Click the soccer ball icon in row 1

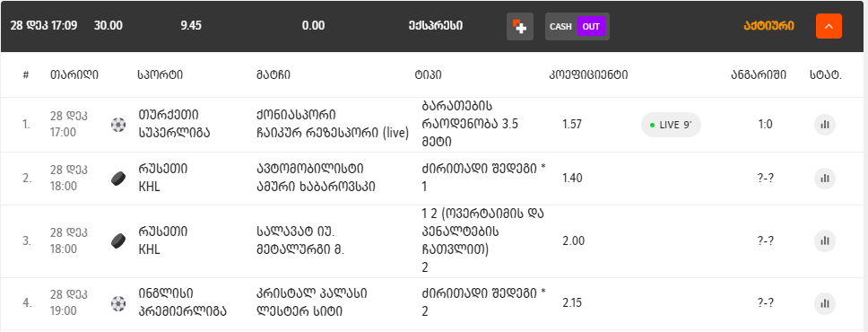coord(118,125)
